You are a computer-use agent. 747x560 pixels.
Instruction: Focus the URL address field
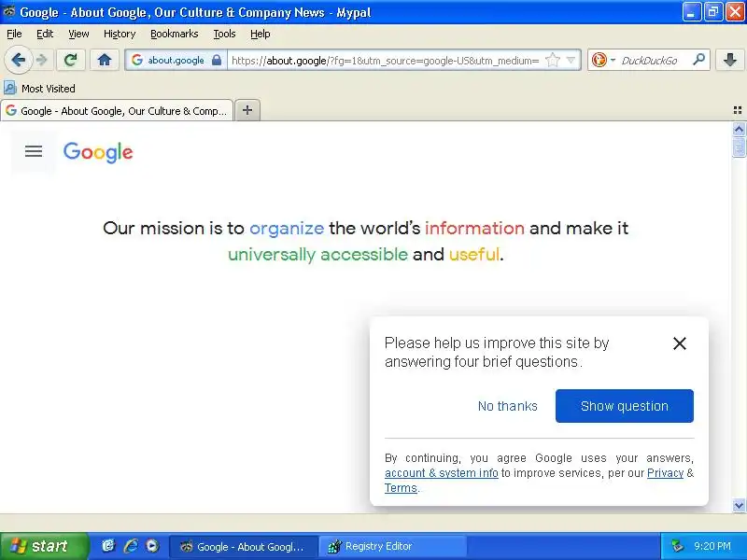[386, 61]
